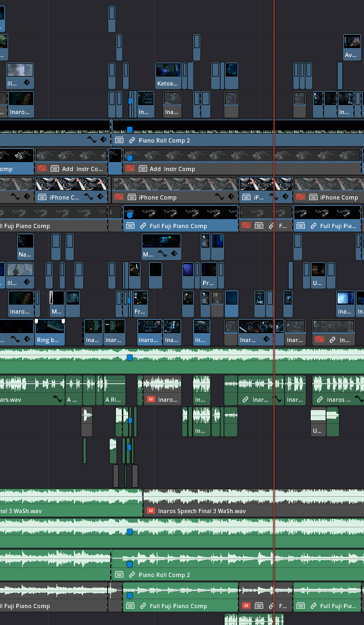Click the blue marker on the video Piano Roll Comp 2 clip

(x=130, y=129)
